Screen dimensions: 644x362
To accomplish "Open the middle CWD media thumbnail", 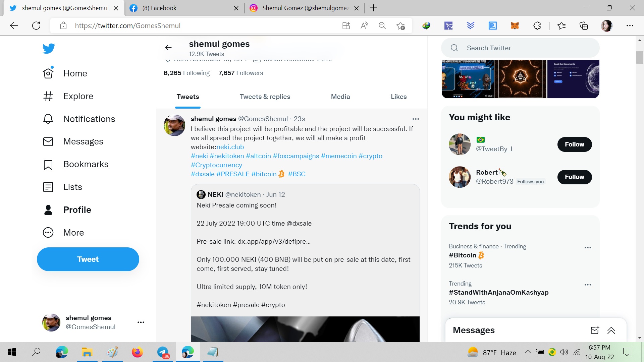I will tap(520, 79).
